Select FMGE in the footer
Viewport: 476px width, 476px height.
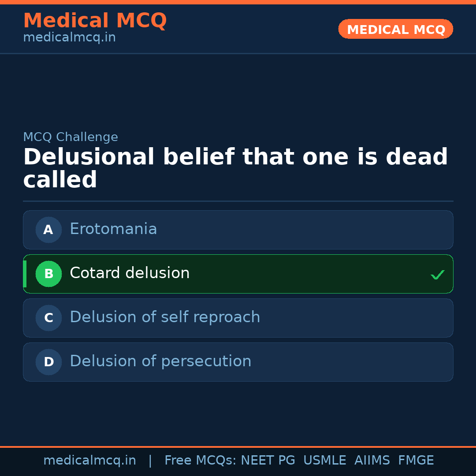[x=416, y=461]
